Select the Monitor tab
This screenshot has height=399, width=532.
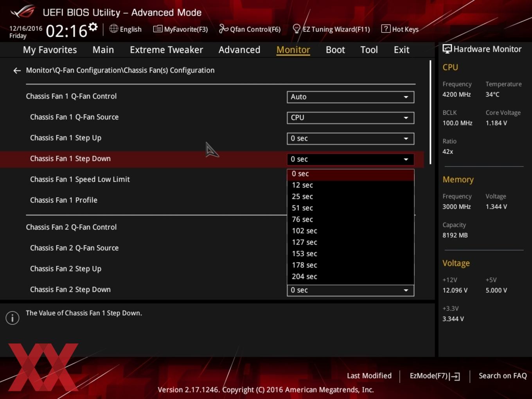pyautogui.click(x=293, y=50)
